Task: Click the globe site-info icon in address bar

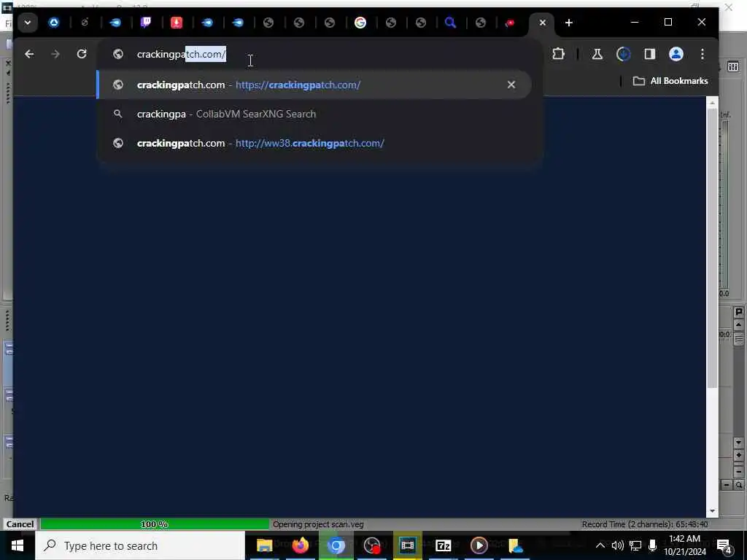Action: click(117, 54)
